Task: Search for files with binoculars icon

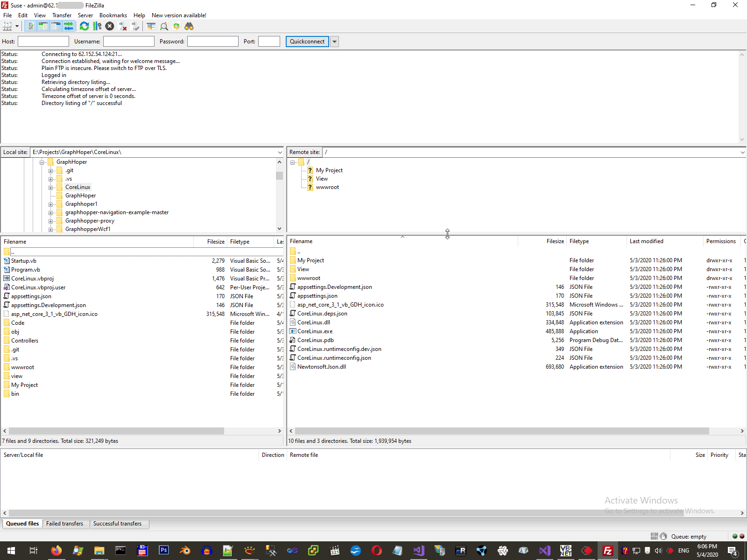Action: coord(189,27)
